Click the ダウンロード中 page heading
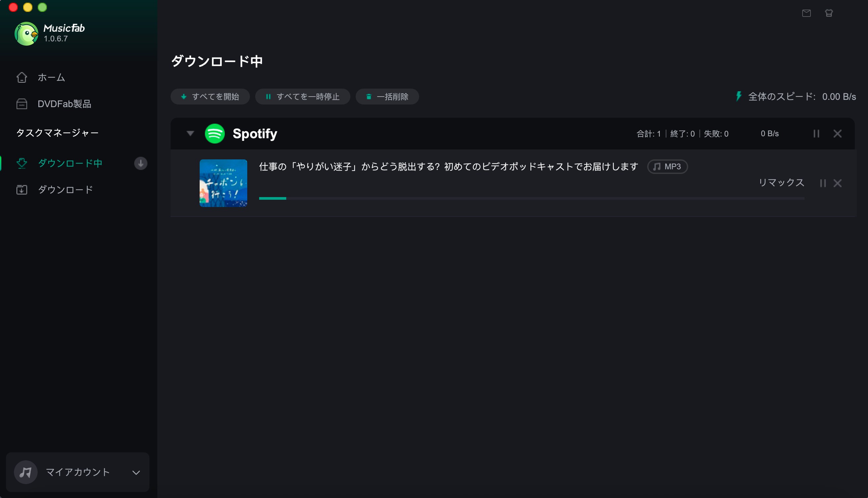Image resolution: width=868 pixels, height=498 pixels. tap(217, 62)
